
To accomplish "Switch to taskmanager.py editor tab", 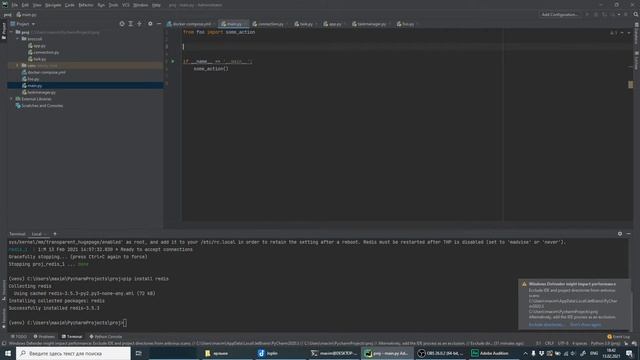I will click(369, 24).
